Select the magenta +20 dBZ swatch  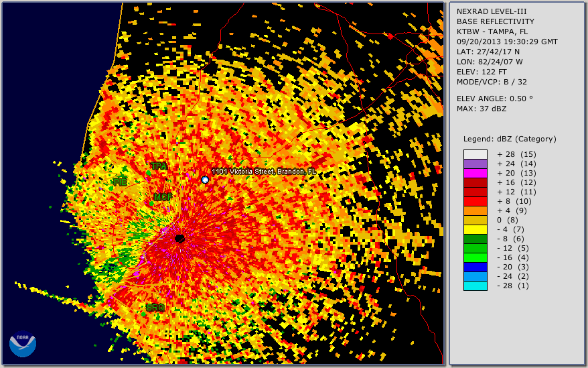pos(475,173)
